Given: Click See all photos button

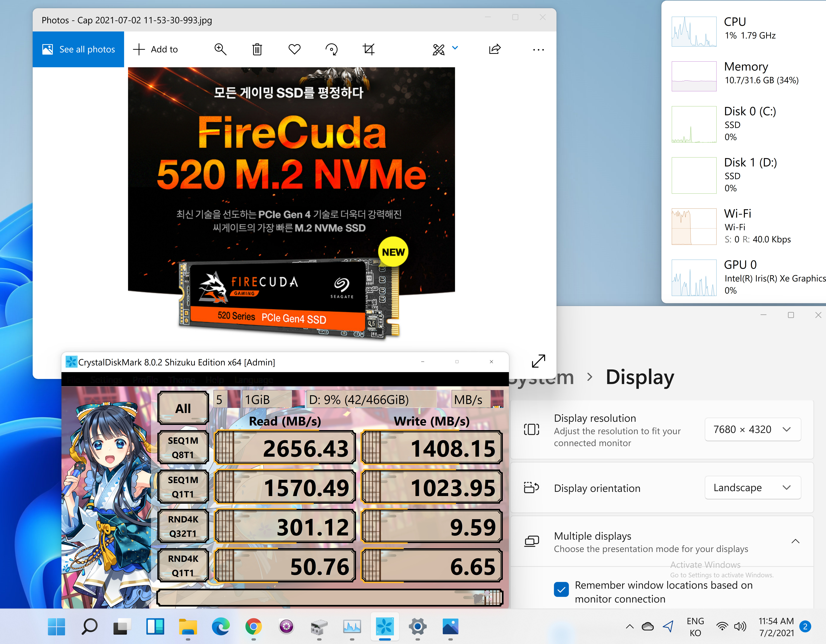Looking at the screenshot, I should coord(78,49).
